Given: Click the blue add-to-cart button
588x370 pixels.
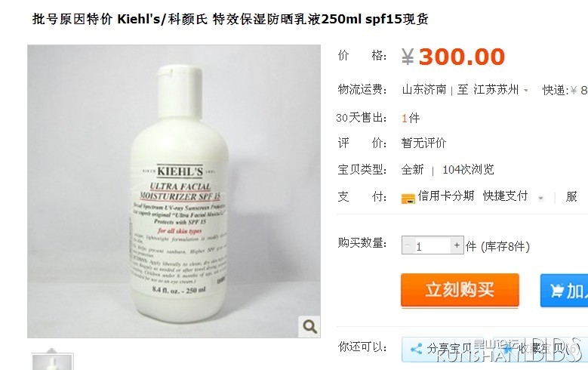Looking at the screenshot, I should click(564, 291).
